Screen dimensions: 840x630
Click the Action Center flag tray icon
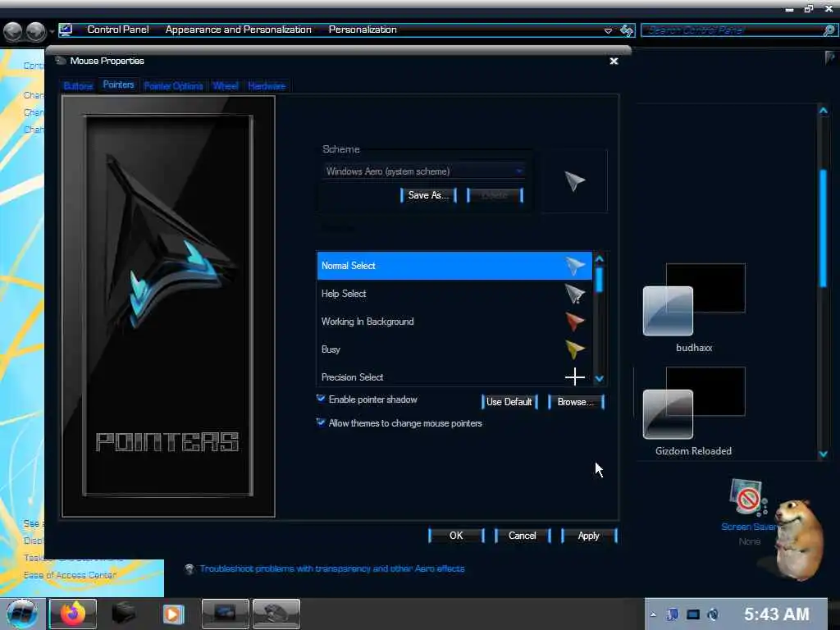pyautogui.click(x=673, y=614)
